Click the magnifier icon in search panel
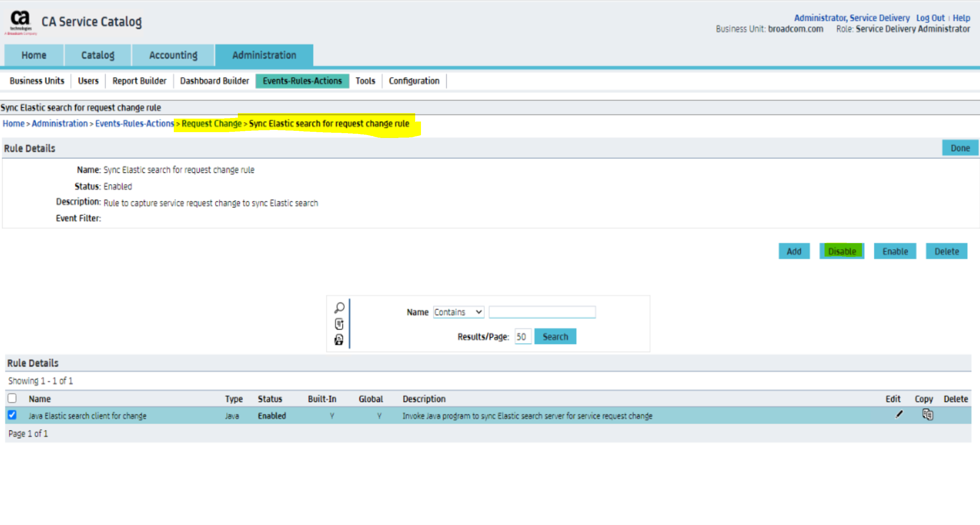This screenshot has height=525, width=980. 339,307
